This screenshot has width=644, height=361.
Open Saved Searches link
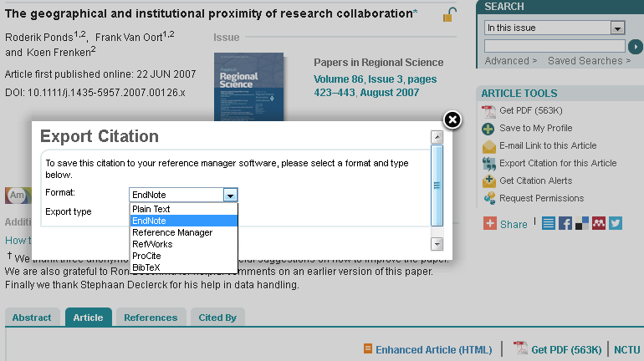pos(589,61)
